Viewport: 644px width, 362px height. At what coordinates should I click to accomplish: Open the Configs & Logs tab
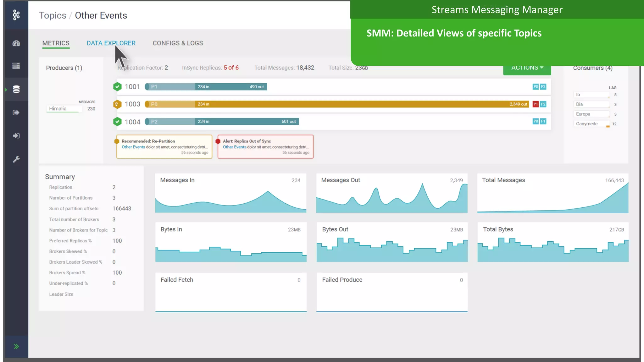[178, 43]
